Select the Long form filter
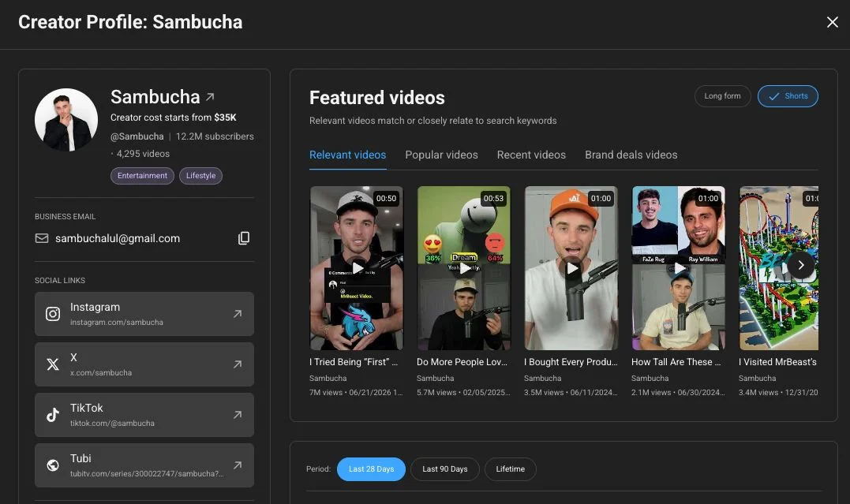 (x=722, y=96)
